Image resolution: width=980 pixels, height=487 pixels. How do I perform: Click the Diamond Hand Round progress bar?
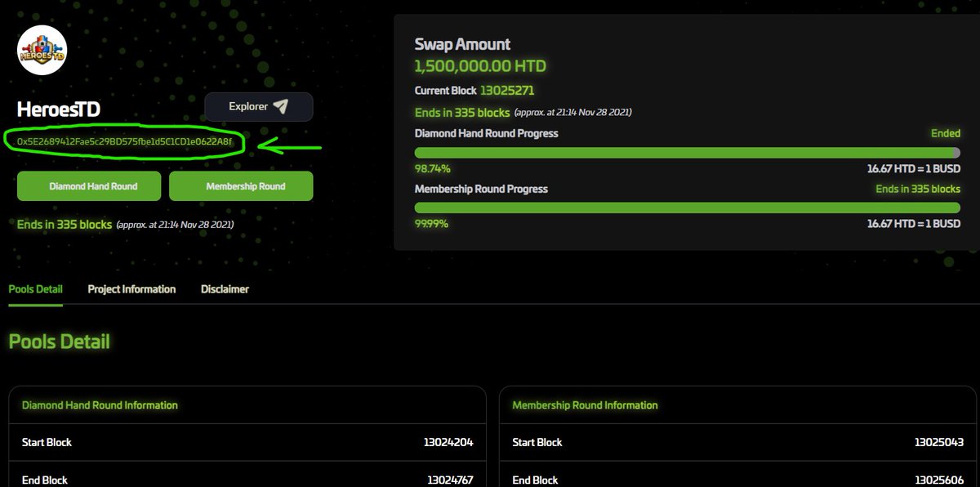[688, 153]
